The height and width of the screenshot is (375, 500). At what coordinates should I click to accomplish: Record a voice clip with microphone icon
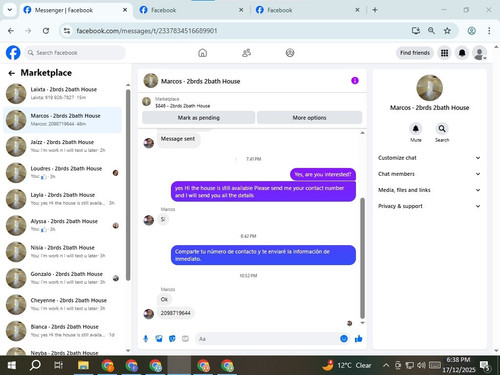click(x=146, y=339)
